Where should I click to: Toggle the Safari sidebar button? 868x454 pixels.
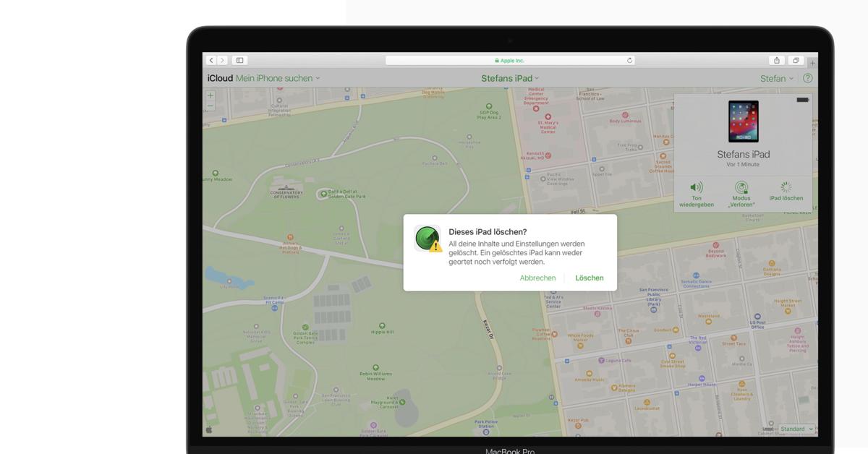[x=240, y=61]
